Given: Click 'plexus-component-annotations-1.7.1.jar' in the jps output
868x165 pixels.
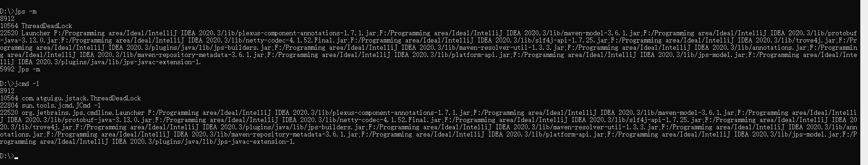Looking at the screenshot, I should [307, 33].
